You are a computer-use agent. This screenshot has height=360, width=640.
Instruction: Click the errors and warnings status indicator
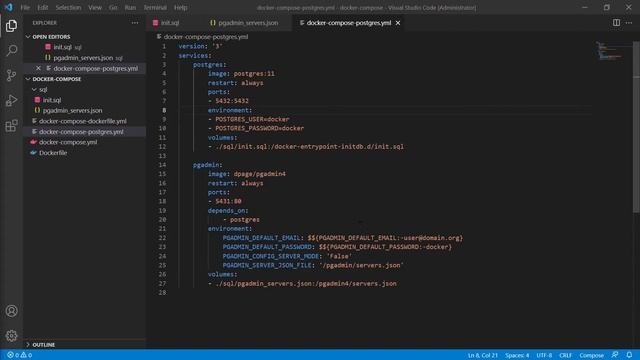pyautogui.click(x=20, y=355)
